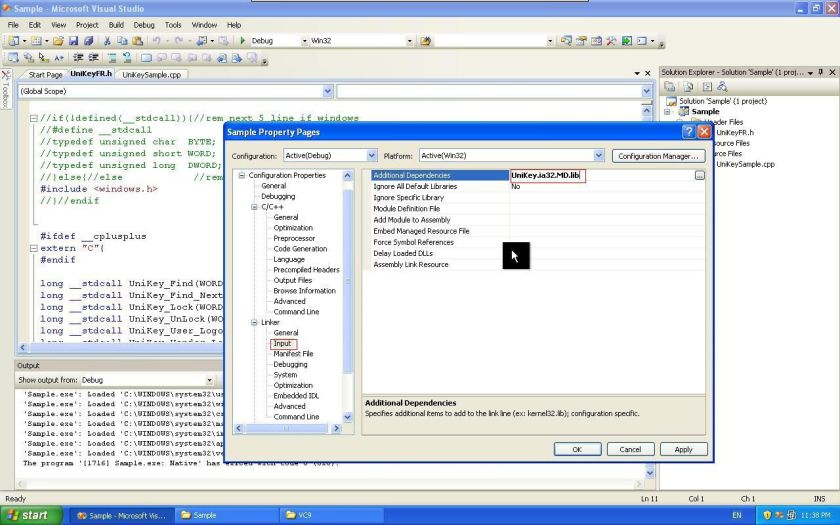The height and width of the screenshot is (525, 840).
Task: Collapse the Sample project node
Action: point(668,111)
